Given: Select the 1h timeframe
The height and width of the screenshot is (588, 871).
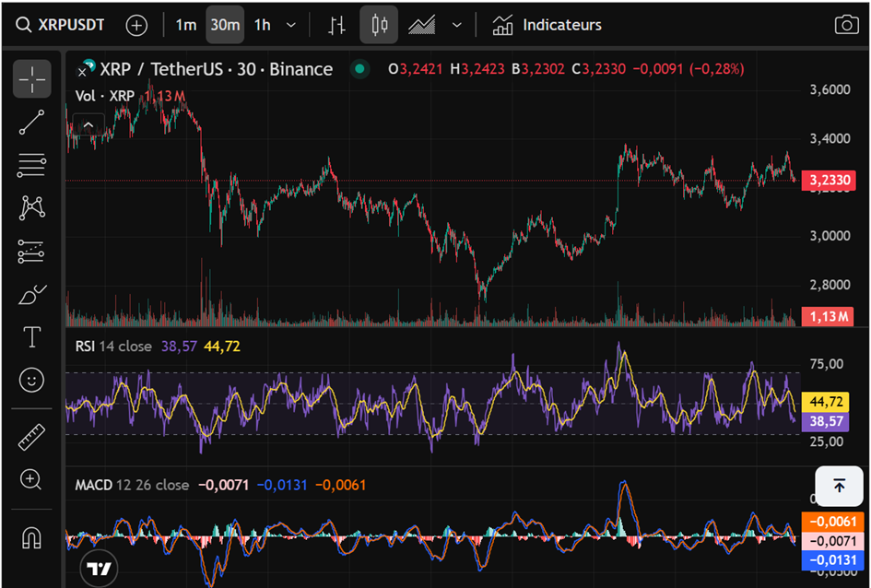Looking at the screenshot, I should point(262,25).
